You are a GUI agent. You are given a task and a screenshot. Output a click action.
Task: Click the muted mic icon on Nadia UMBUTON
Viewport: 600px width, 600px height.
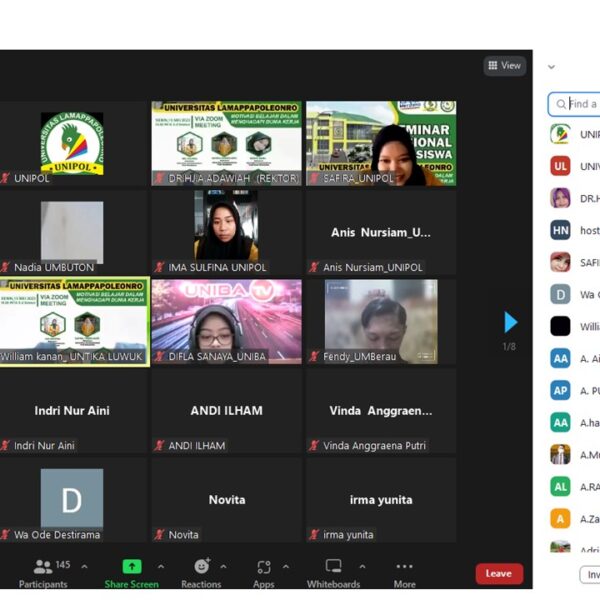tap(5, 267)
